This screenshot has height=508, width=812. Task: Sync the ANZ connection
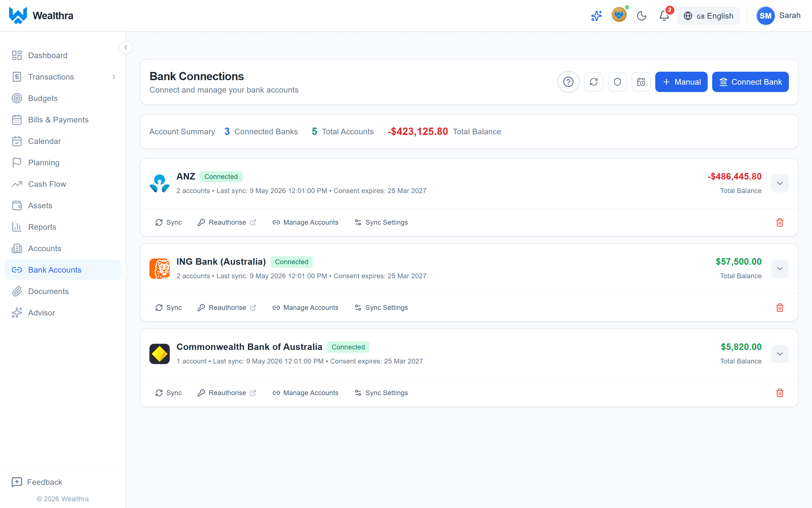(x=168, y=222)
